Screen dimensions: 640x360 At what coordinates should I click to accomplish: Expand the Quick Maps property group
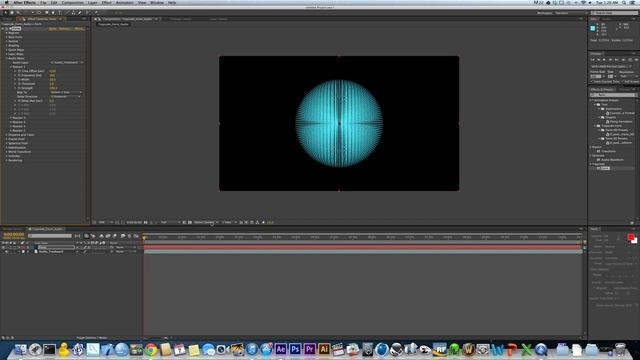[7, 50]
